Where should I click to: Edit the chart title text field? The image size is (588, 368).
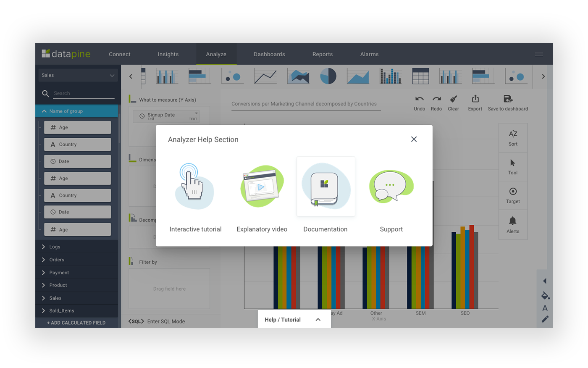(306, 104)
